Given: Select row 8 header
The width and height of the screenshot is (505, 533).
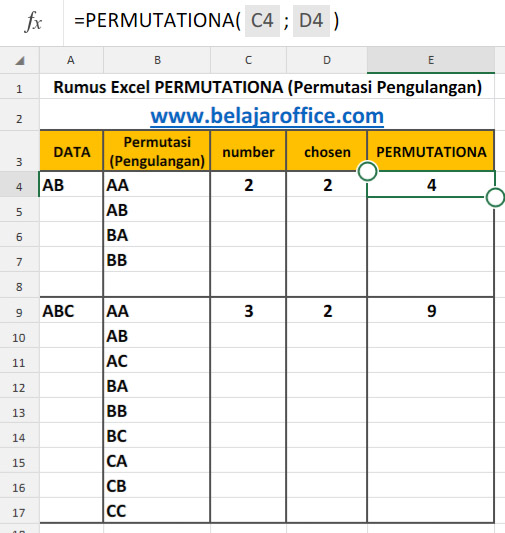Looking at the screenshot, I should 19,285.
